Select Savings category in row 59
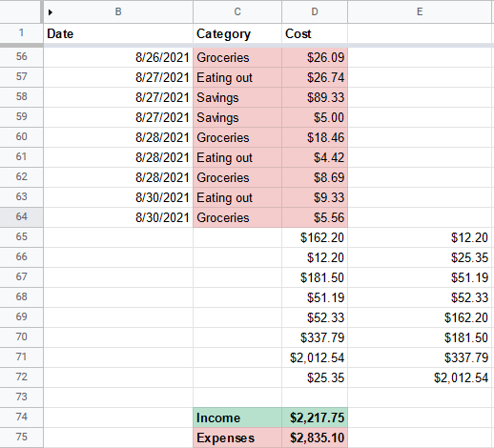494x448 pixels. click(237, 117)
